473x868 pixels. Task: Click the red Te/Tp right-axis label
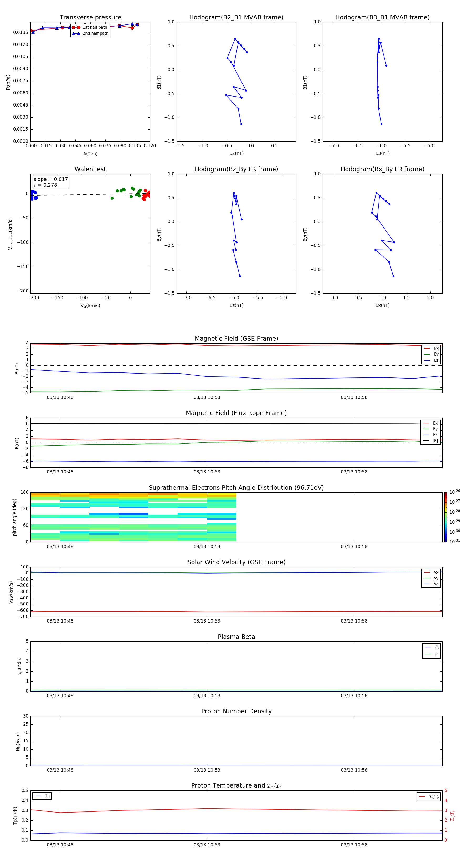453,816
